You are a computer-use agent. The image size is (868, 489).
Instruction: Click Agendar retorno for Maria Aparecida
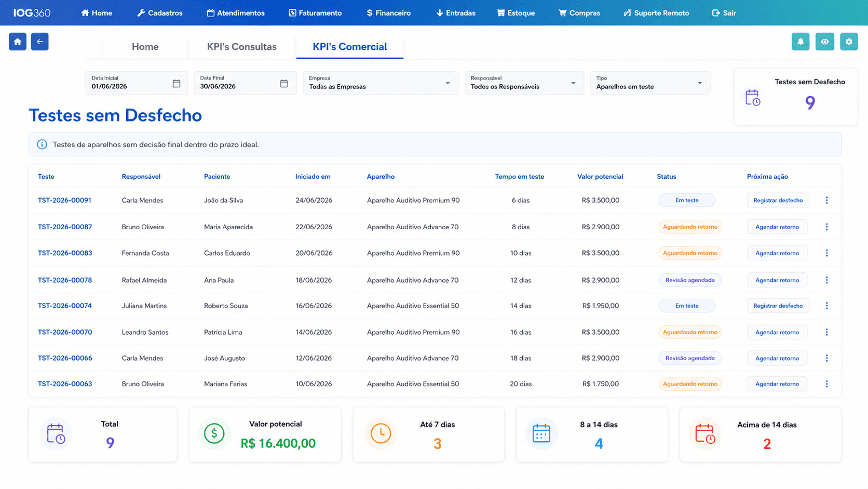(777, 227)
